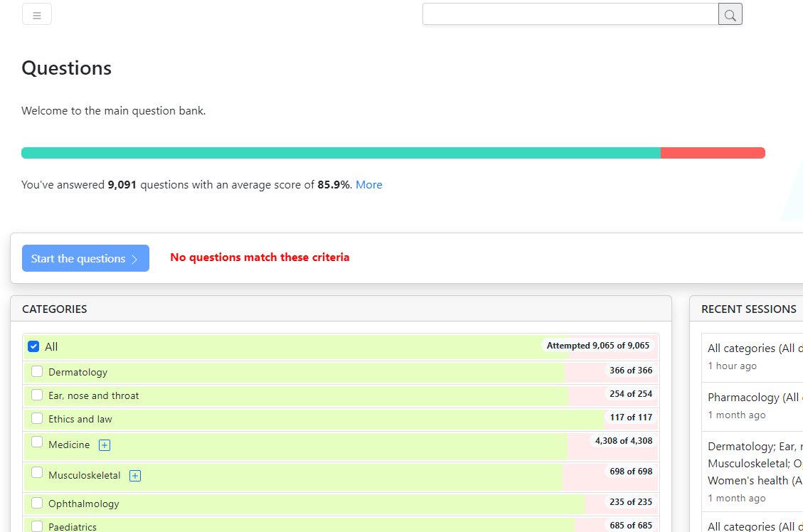Select the Paediatrics checkbox

tap(37, 526)
